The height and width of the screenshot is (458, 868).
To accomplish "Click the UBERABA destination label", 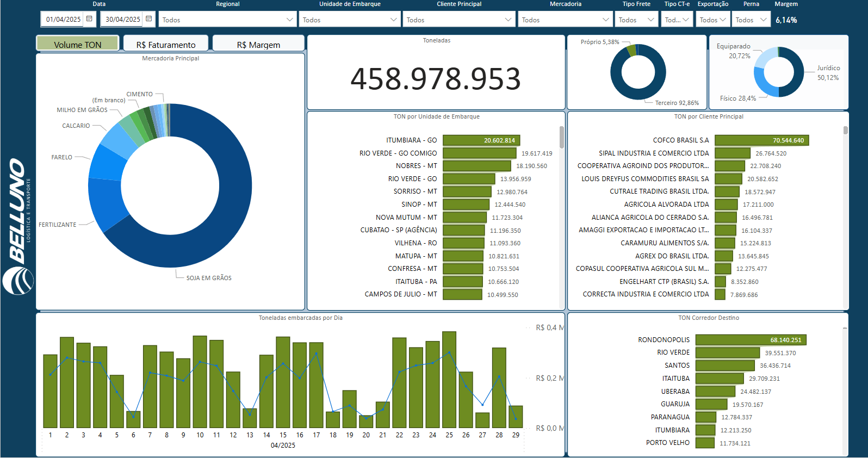I will point(675,392).
